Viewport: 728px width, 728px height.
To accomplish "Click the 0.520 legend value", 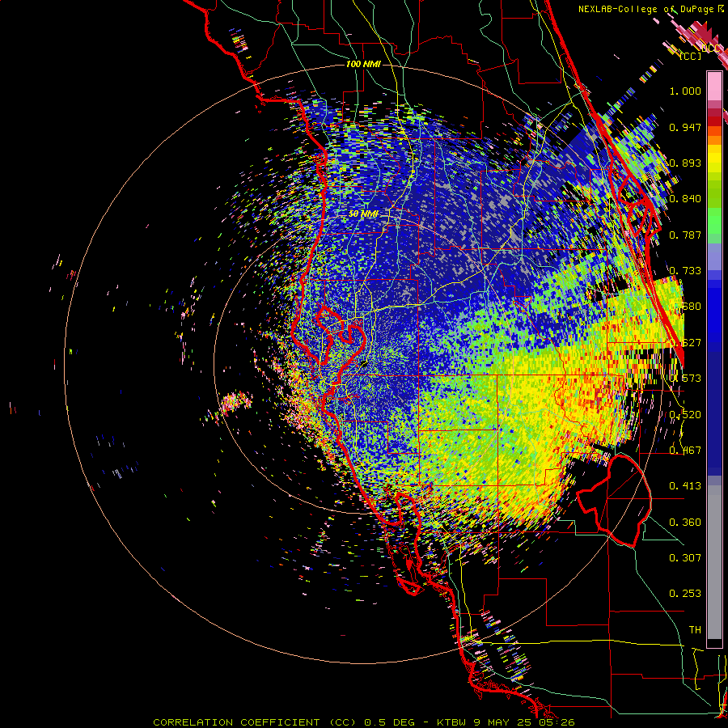I will (685, 414).
